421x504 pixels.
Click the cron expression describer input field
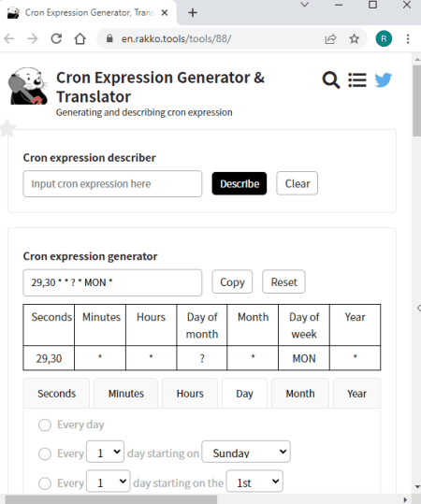pos(112,183)
